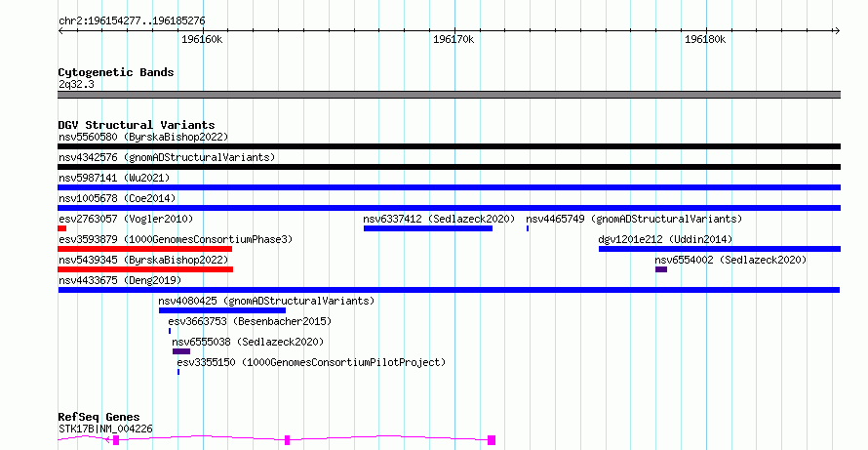The image size is (868, 450).
Task: Click the STK17B|NM_004226 gene label
Action: tap(105, 429)
